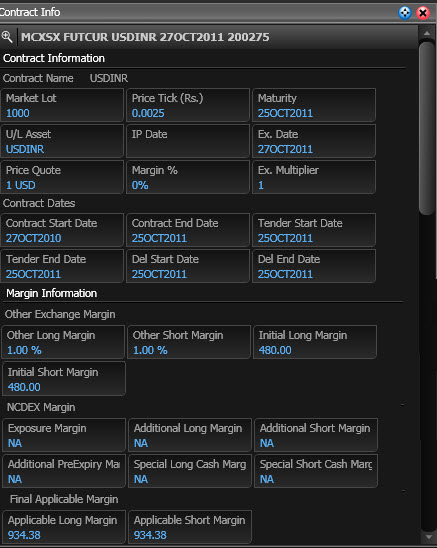Click the U/L Asset USDINR value
The width and height of the screenshot is (437, 548).
(x=25, y=149)
